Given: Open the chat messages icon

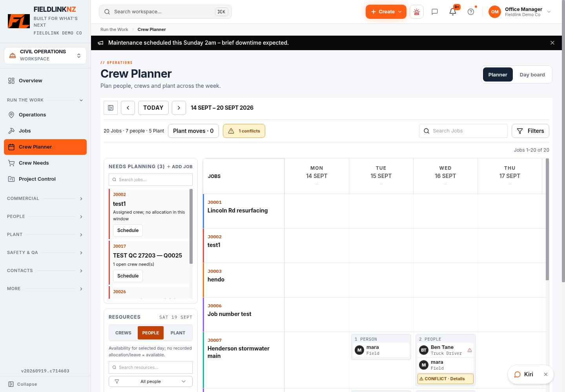Looking at the screenshot, I should tap(435, 12).
